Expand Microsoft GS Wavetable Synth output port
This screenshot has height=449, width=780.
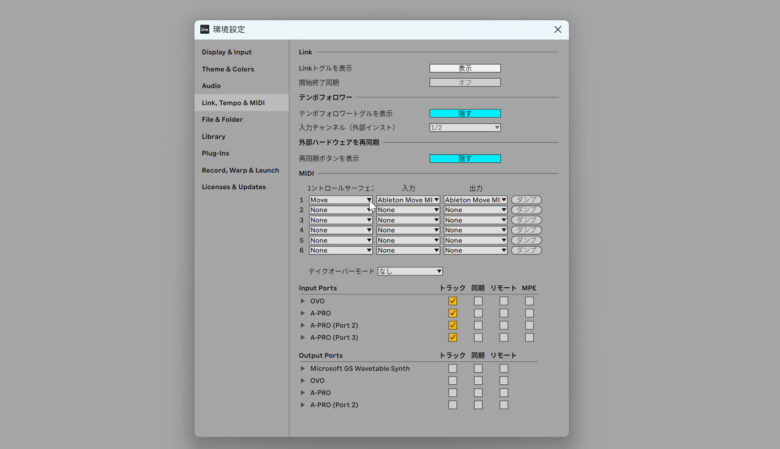[303, 369]
